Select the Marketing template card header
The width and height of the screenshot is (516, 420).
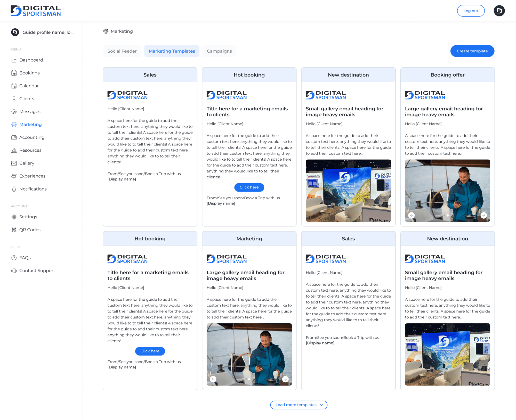click(x=249, y=238)
